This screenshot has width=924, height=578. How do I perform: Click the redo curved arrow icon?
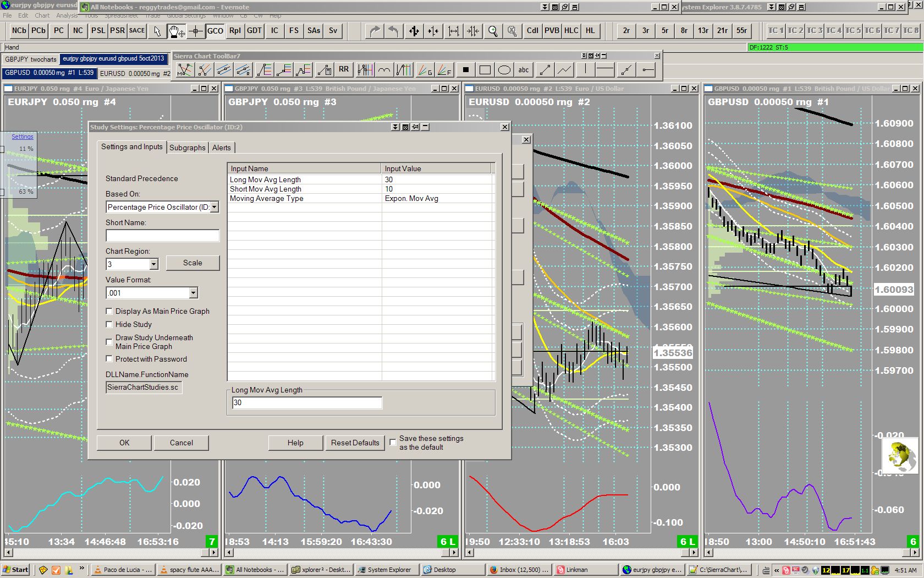(375, 31)
